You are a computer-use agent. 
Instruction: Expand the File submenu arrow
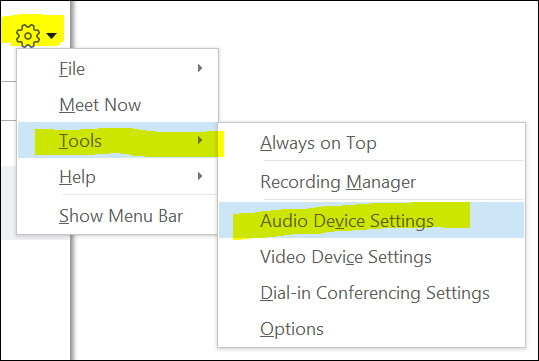(200, 68)
